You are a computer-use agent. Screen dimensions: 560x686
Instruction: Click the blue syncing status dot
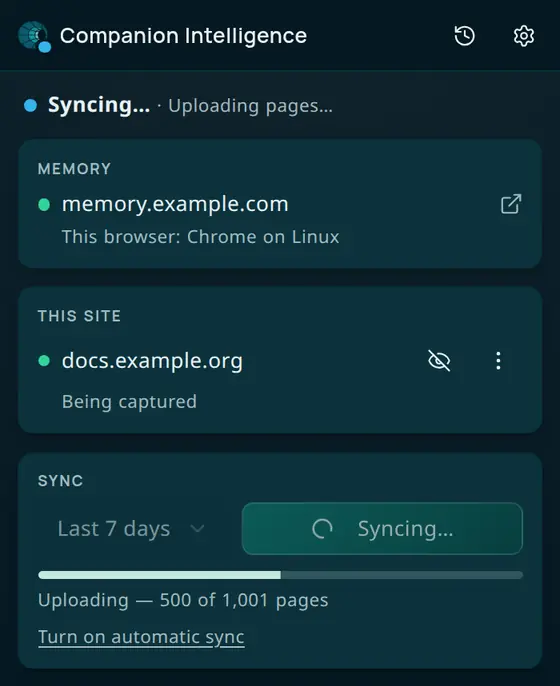[x=30, y=105]
